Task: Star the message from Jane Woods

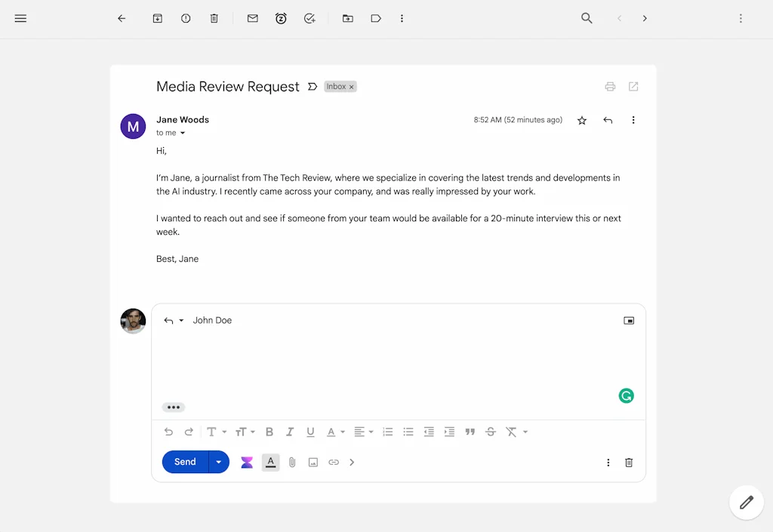Action: pyautogui.click(x=582, y=120)
